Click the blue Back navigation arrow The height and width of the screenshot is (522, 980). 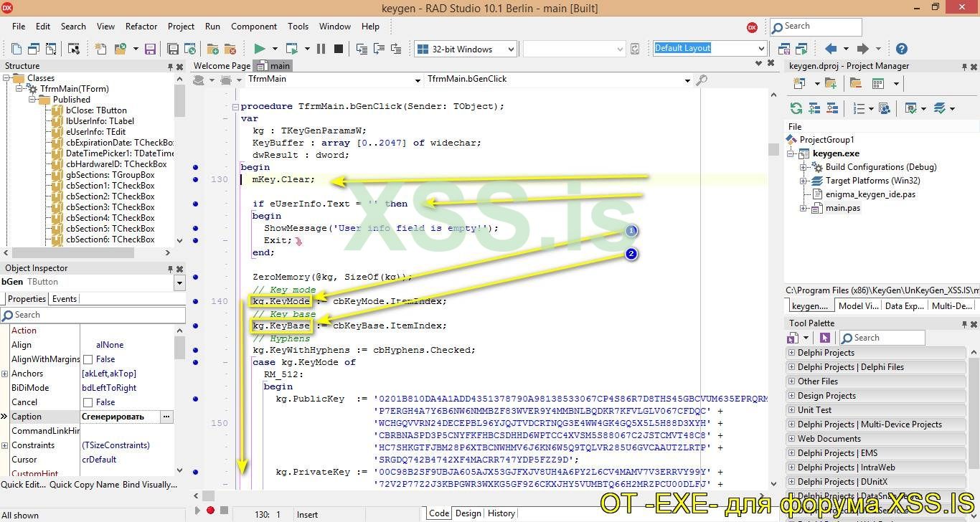coord(831,49)
